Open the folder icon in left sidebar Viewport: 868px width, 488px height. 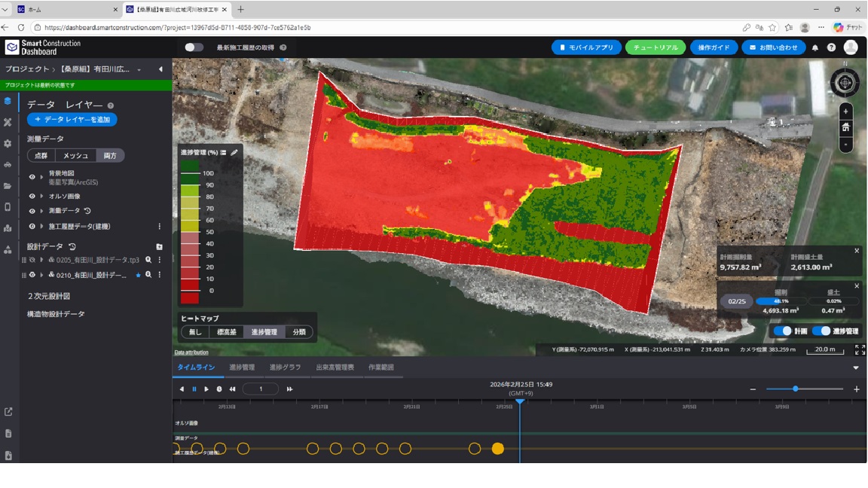point(8,186)
